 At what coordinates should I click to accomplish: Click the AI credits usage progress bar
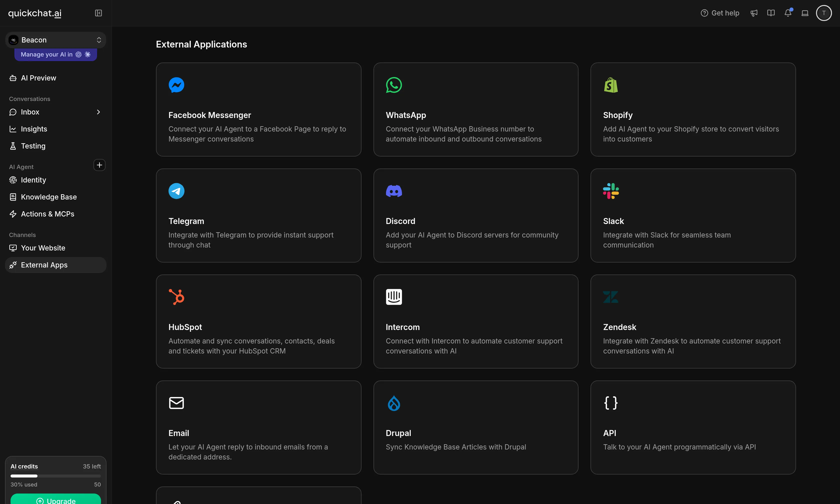click(x=56, y=476)
